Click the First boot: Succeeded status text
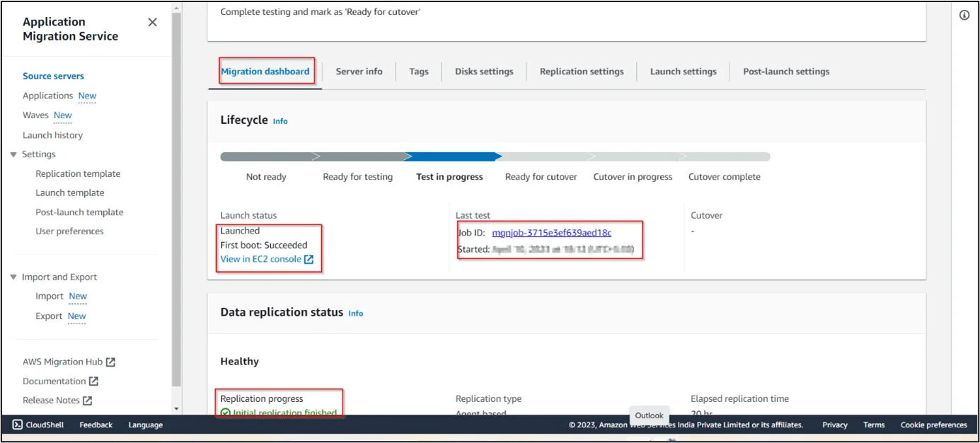This screenshot has height=443, width=980. (x=264, y=246)
